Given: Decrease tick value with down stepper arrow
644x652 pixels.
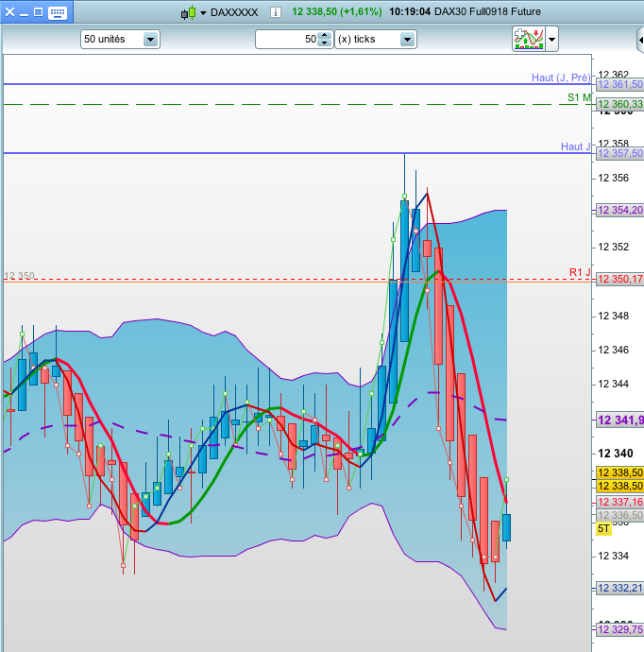Looking at the screenshot, I should 325,43.
